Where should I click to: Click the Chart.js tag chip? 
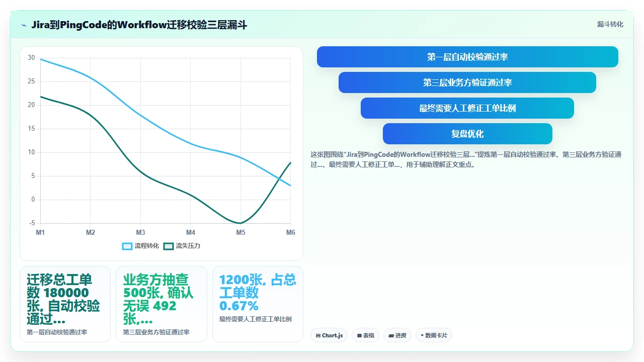(x=329, y=335)
